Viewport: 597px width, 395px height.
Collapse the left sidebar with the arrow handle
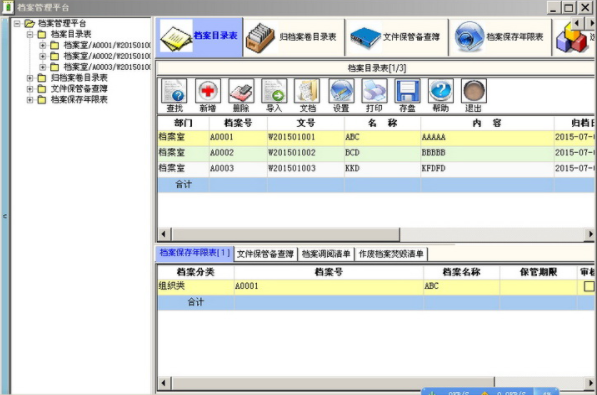5,216
